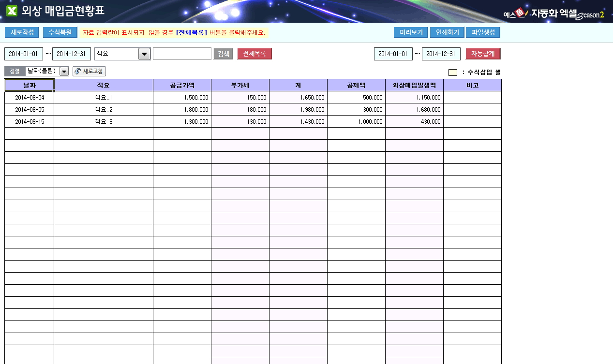Click the 1,300,000 supply amount cell
613x364 pixels.
click(x=182, y=121)
